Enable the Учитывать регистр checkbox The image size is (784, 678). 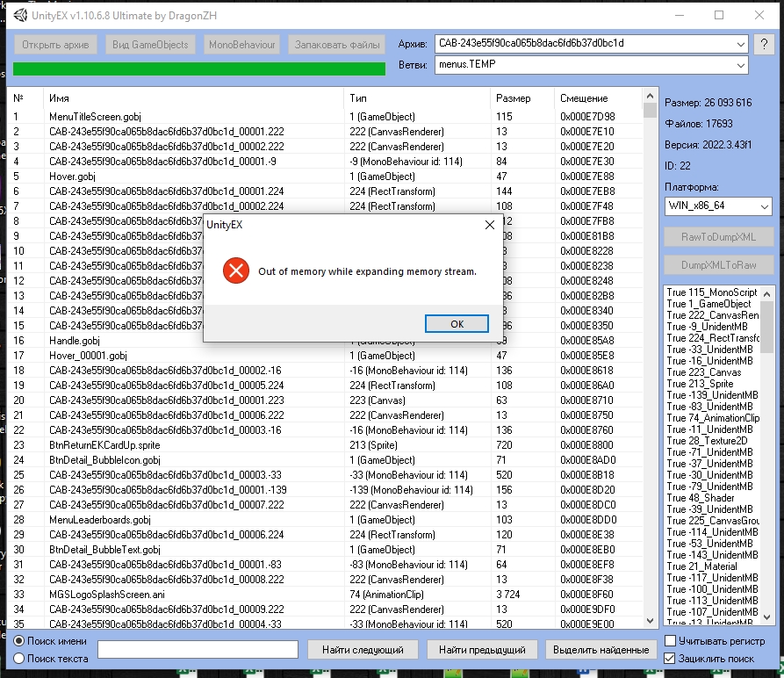(x=670, y=640)
